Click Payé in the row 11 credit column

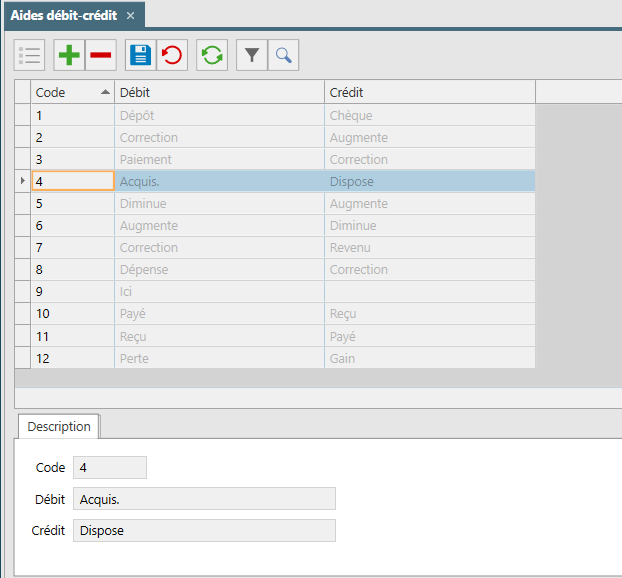pyautogui.click(x=430, y=336)
